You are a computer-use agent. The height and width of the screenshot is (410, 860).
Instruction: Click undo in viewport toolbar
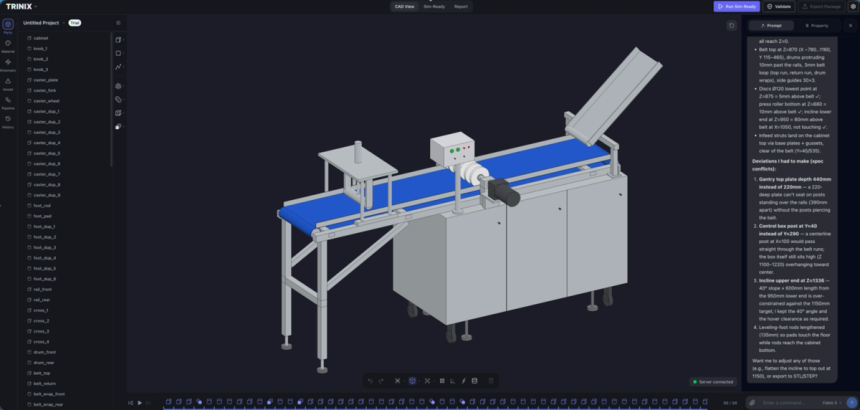click(x=370, y=381)
